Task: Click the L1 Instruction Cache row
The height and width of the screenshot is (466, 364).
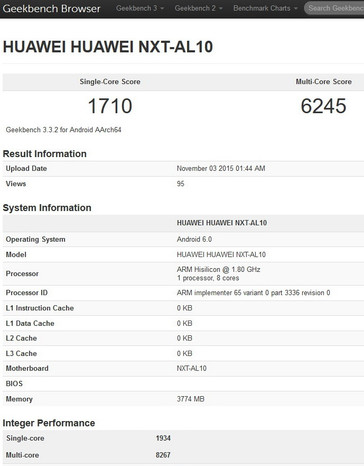Action: coord(183,308)
